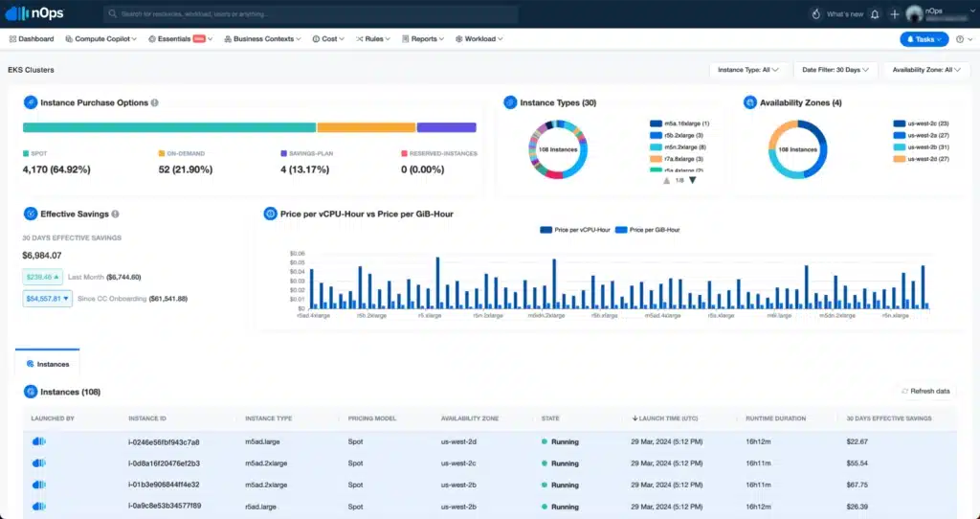Click the purple Savings-Plan bar segment
The image size is (980, 519).
point(446,127)
